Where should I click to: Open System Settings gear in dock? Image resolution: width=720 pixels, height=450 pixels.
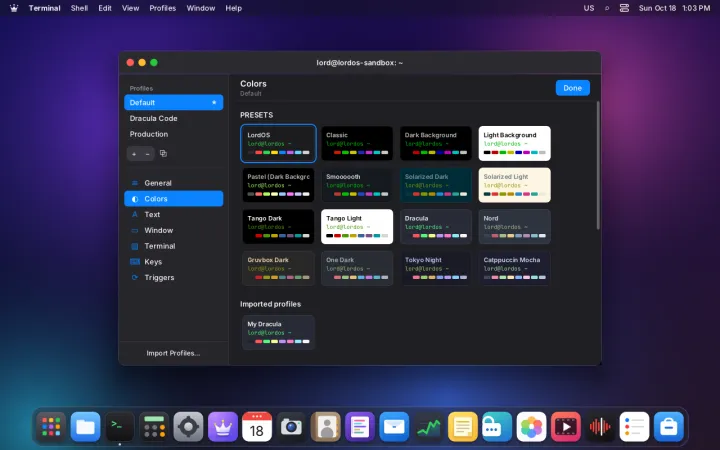pyautogui.click(x=188, y=427)
